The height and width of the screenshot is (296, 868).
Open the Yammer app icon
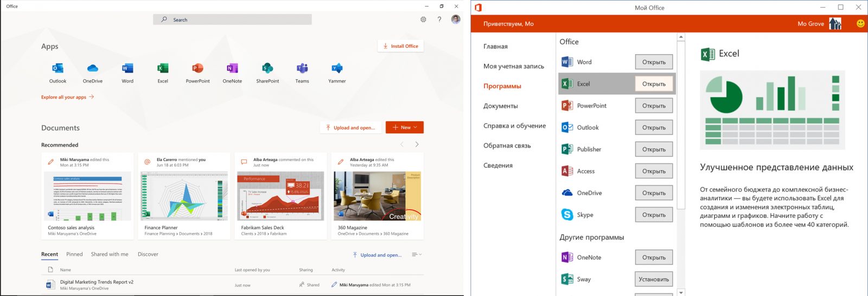337,69
